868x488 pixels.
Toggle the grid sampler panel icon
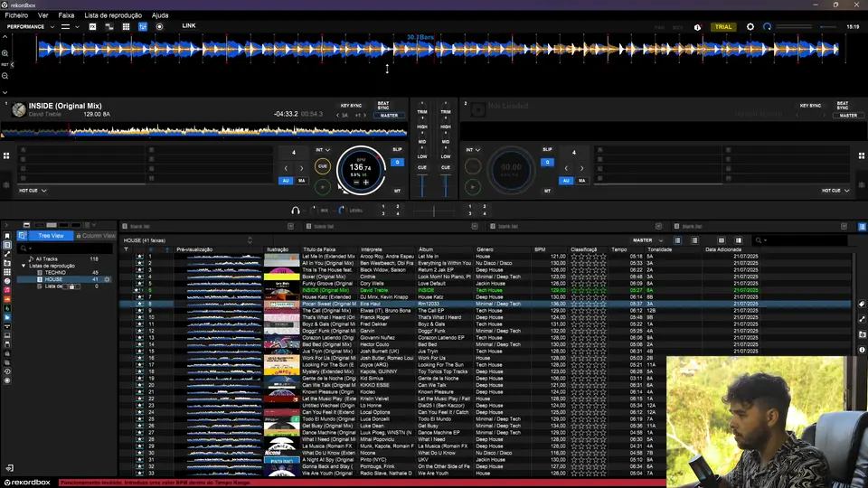(127, 26)
